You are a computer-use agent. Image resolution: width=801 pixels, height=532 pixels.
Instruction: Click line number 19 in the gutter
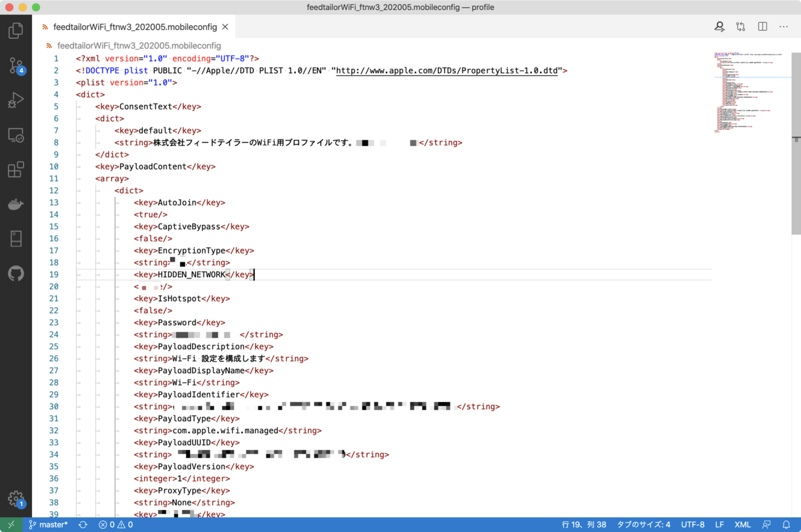tap(54, 274)
